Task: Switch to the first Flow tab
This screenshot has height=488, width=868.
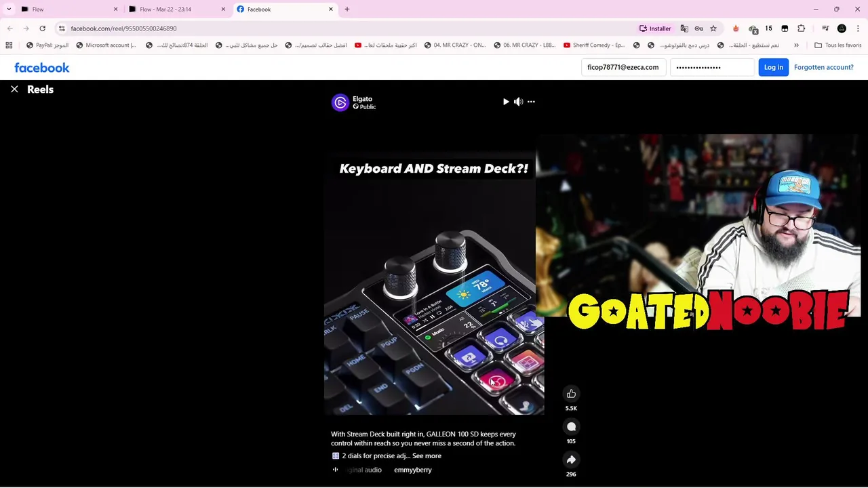Action: [x=68, y=9]
